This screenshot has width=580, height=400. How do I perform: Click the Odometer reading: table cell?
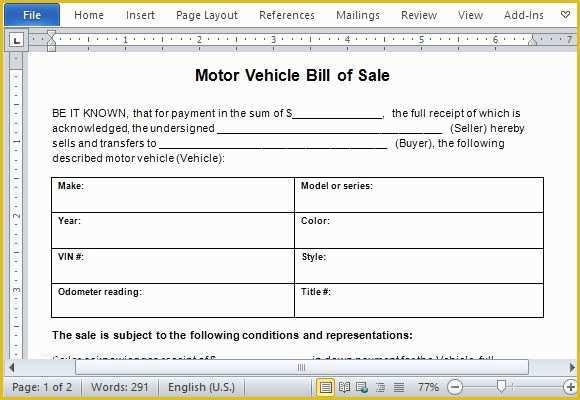tap(173, 300)
